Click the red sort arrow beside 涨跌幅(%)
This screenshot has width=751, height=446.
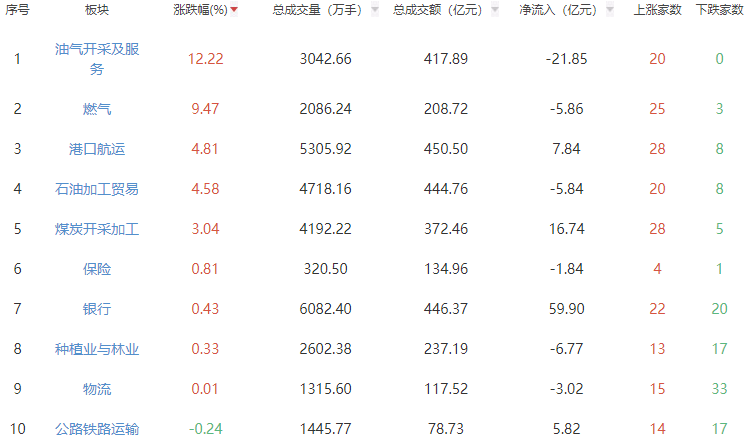(234, 10)
